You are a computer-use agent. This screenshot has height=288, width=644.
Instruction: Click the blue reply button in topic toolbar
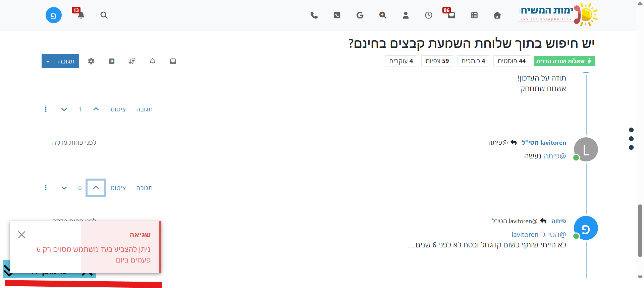point(60,61)
